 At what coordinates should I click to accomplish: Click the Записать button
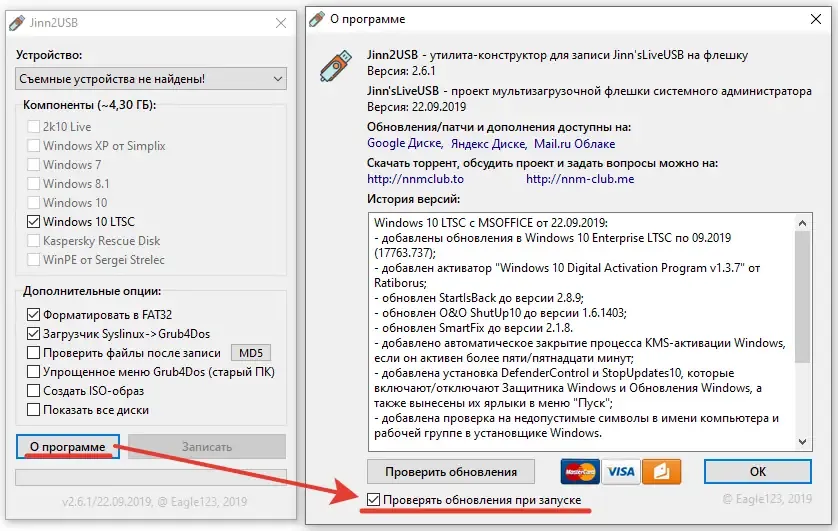click(207, 447)
